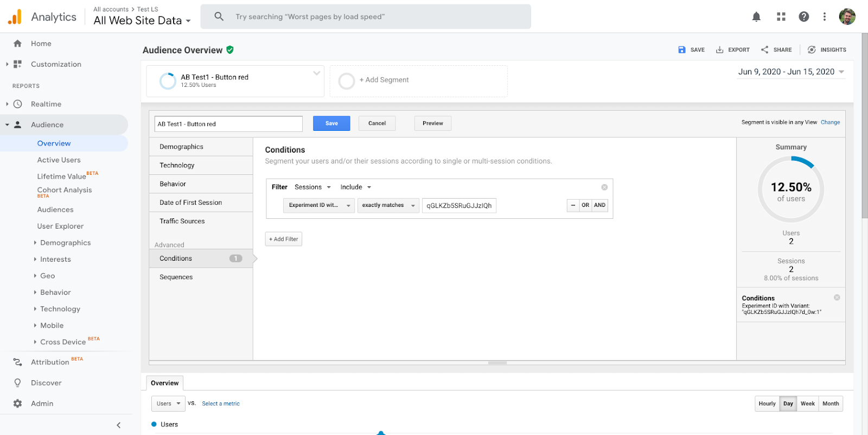Open the Technology segment category

coord(201,165)
